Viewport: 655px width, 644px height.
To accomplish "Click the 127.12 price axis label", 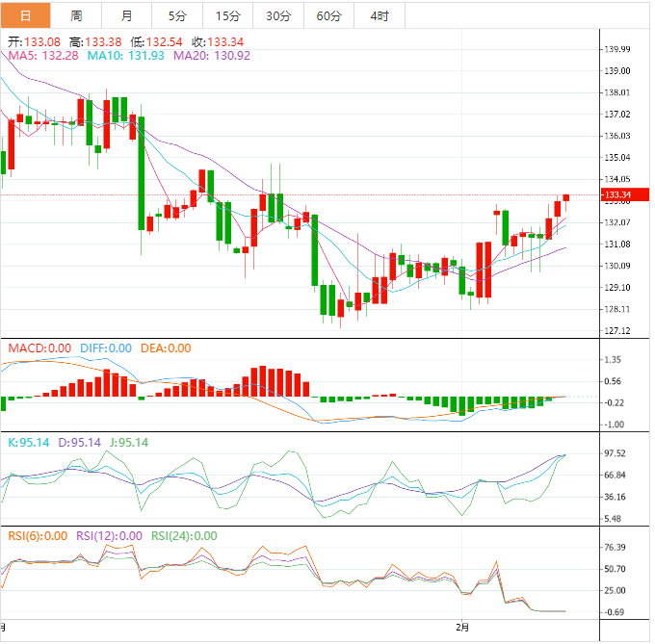I will (617, 331).
